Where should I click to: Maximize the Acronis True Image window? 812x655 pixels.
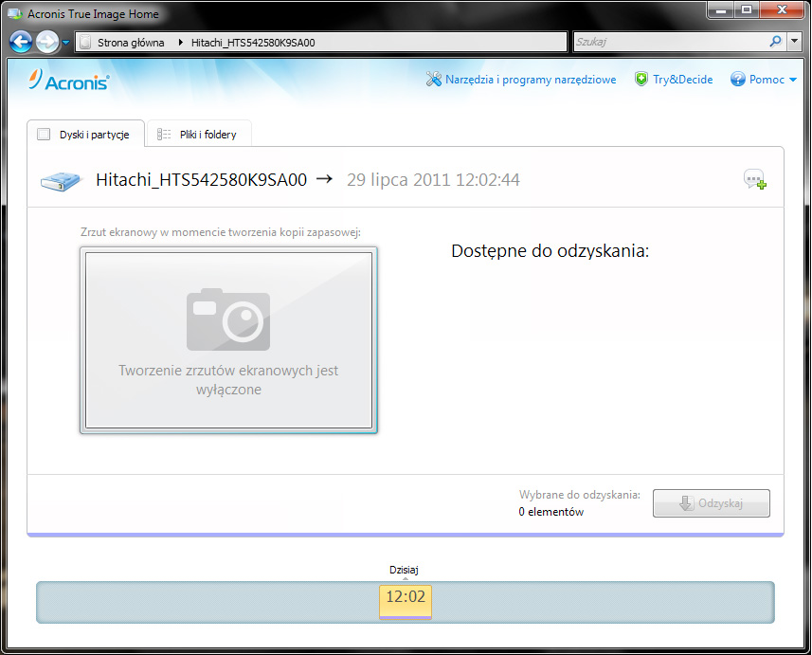click(747, 9)
